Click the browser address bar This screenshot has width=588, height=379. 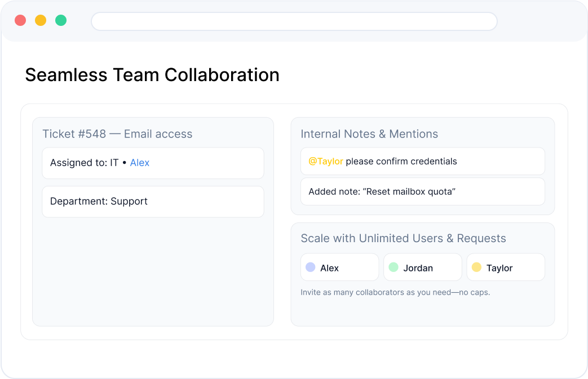coord(294,21)
